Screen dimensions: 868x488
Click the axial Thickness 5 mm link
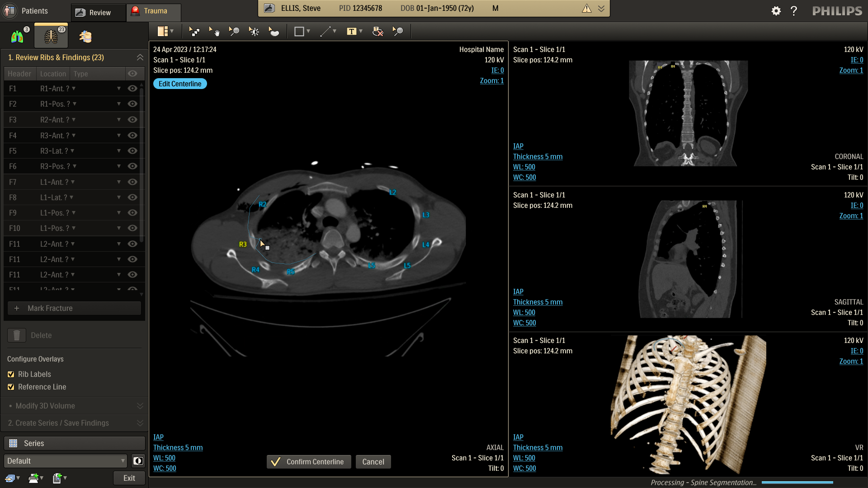point(178,447)
